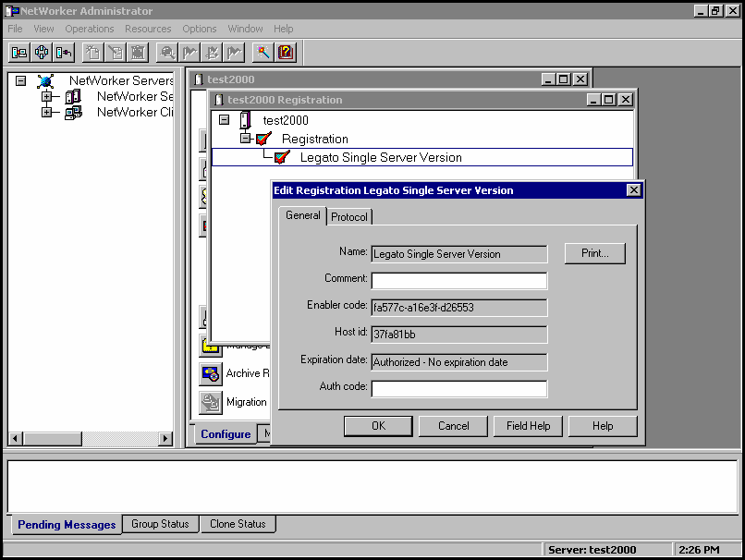This screenshot has width=745, height=560.
Task: Expand the NetWorker Se tree node
Action: 46,96
